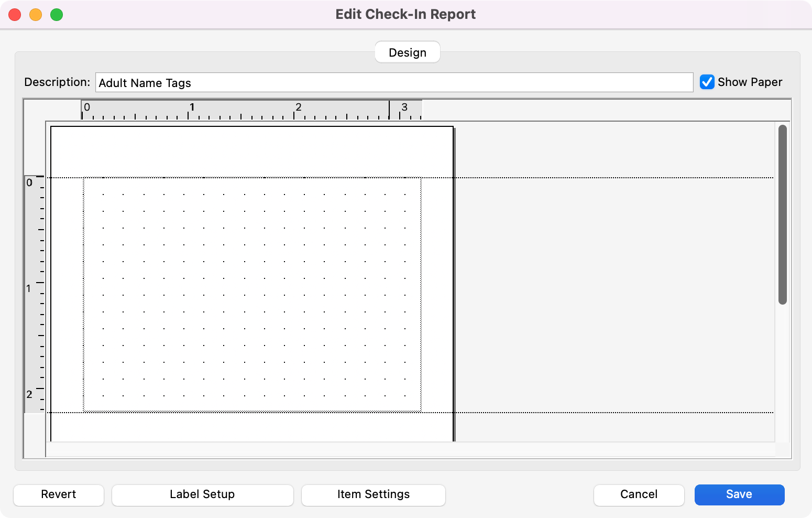
Task: Close the Edit Check-In Report window
Action: coord(15,15)
